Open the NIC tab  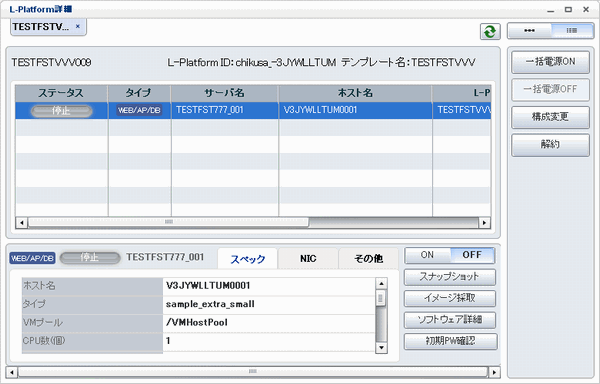(x=308, y=259)
